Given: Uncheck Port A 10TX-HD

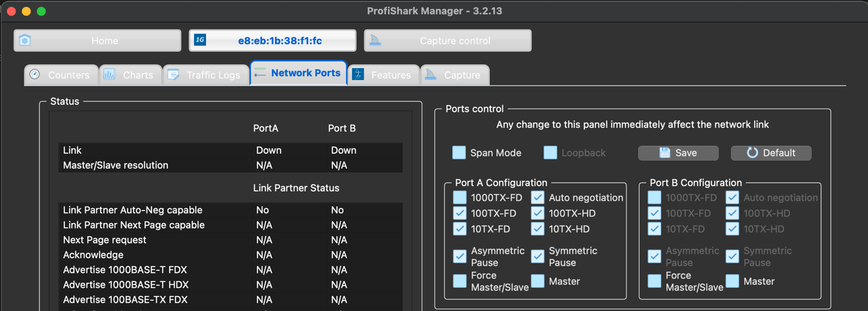Looking at the screenshot, I should [538, 229].
